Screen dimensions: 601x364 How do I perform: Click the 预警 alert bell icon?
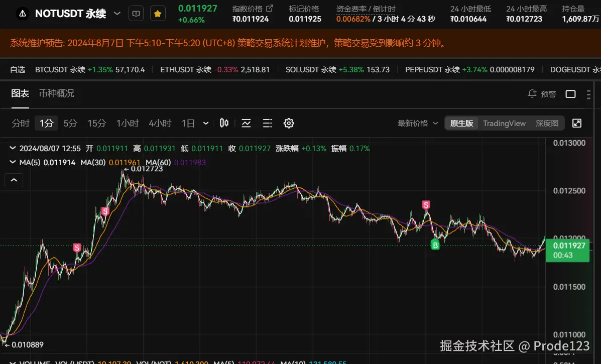tap(532, 94)
